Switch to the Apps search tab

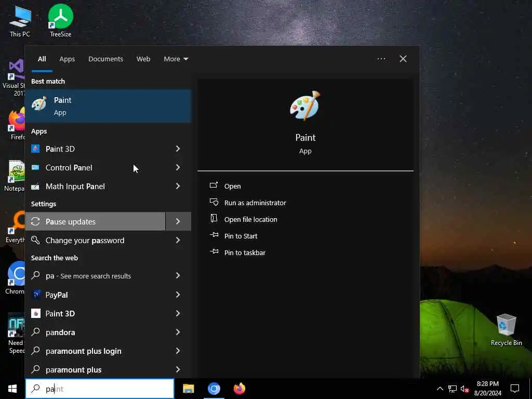[x=67, y=59]
